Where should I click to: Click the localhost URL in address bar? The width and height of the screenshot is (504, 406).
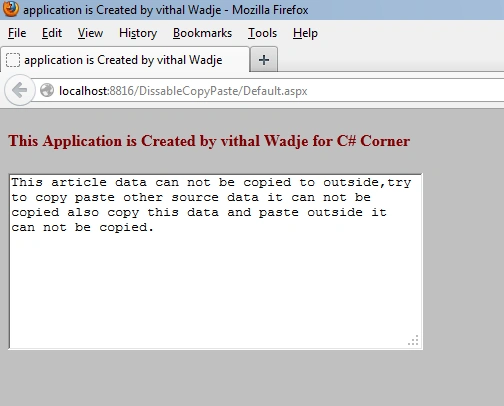[183, 91]
